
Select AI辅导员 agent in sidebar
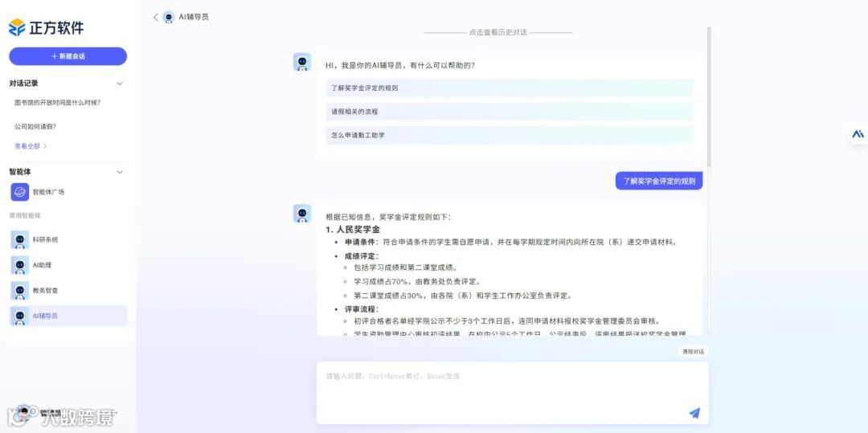68,316
